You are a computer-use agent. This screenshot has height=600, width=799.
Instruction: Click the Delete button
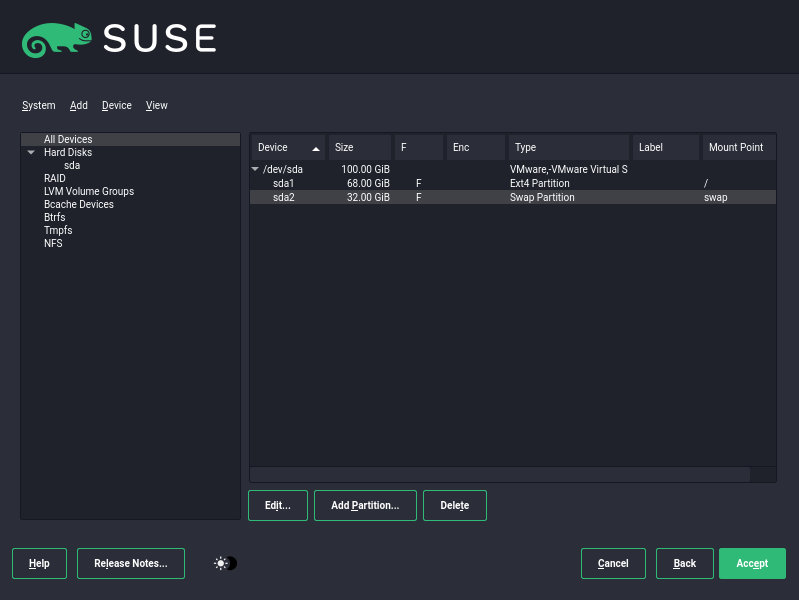(455, 505)
